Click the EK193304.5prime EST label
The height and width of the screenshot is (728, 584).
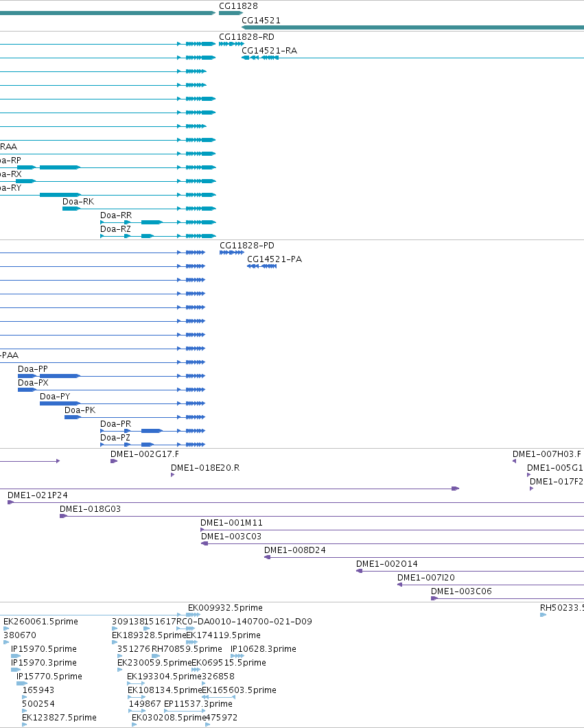pos(164,676)
